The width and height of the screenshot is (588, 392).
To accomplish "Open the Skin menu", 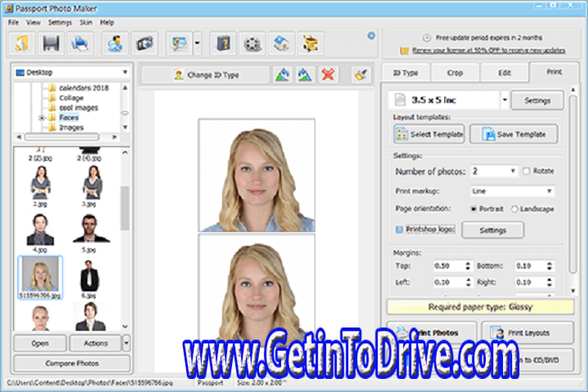I will click(86, 23).
